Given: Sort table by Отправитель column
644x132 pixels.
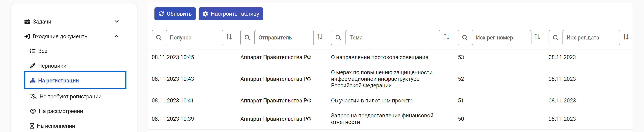Looking at the screenshot, I should [x=320, y=37].
